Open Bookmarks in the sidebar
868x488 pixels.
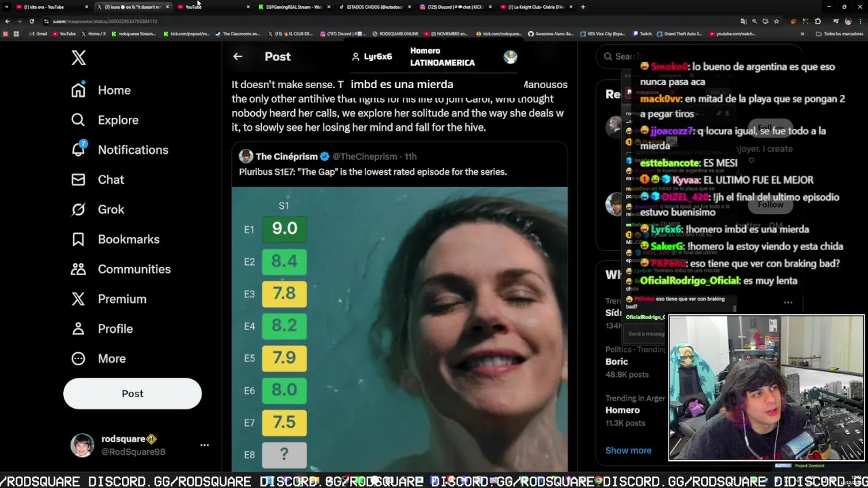click(115, 239)
